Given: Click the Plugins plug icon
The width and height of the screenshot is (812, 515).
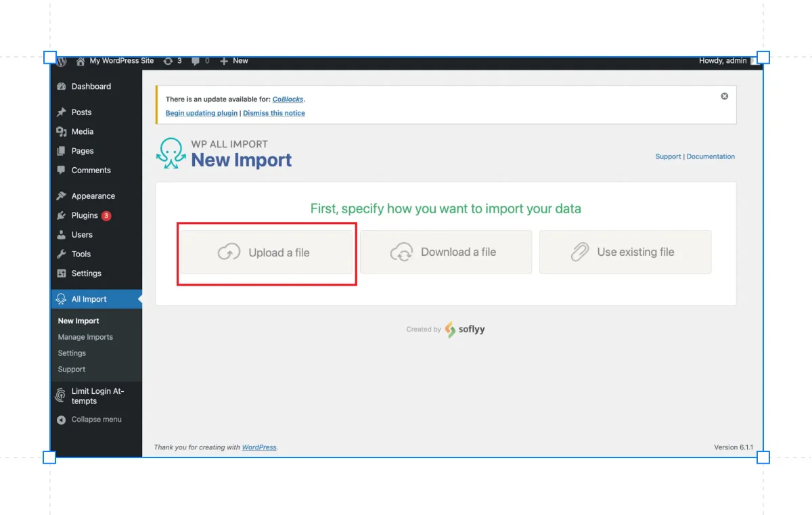Looking at the screenshot, I should [x=61, y=216].
